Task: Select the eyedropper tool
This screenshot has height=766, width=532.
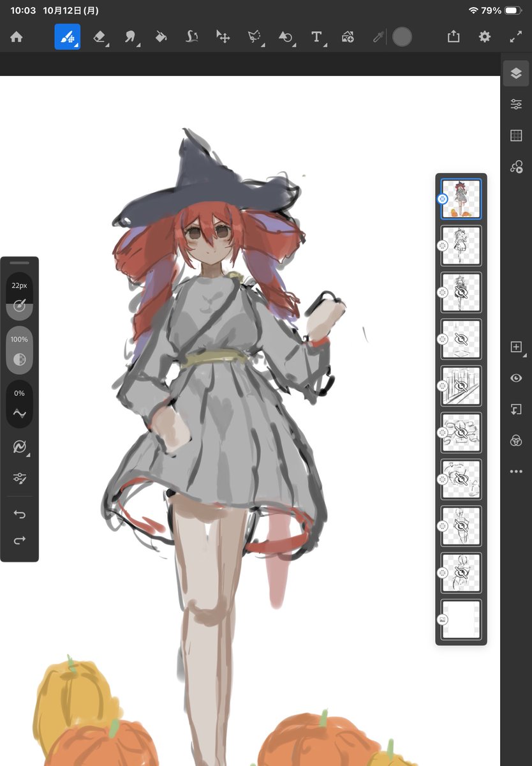Action: [378, 37]
